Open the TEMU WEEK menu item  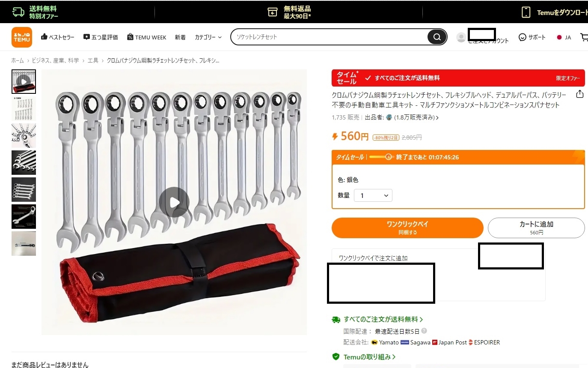(147, 37)
